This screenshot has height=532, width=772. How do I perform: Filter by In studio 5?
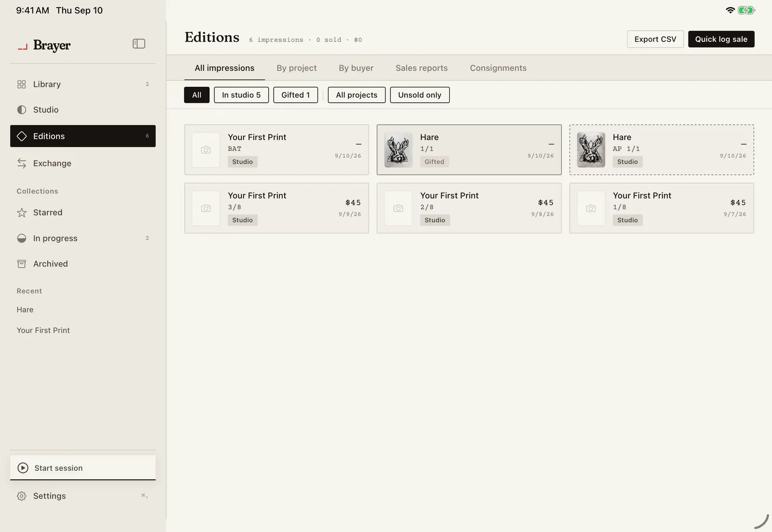(x=241, y=95)
